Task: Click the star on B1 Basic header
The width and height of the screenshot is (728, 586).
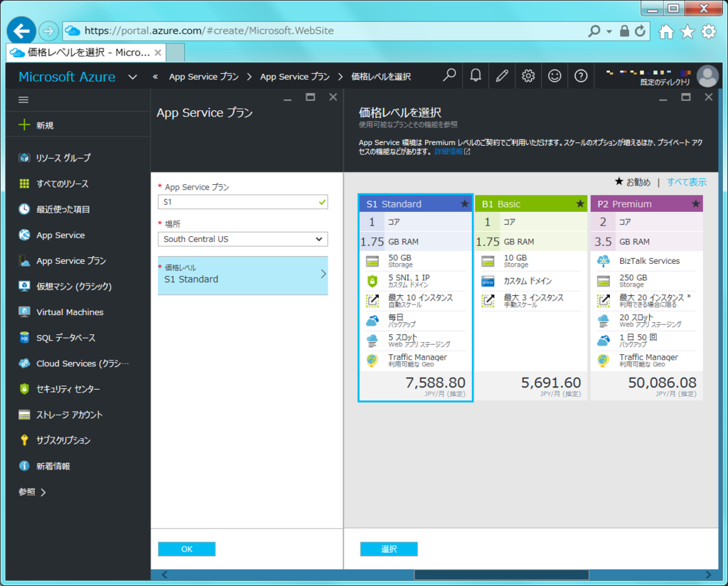Action: [580, 203]
